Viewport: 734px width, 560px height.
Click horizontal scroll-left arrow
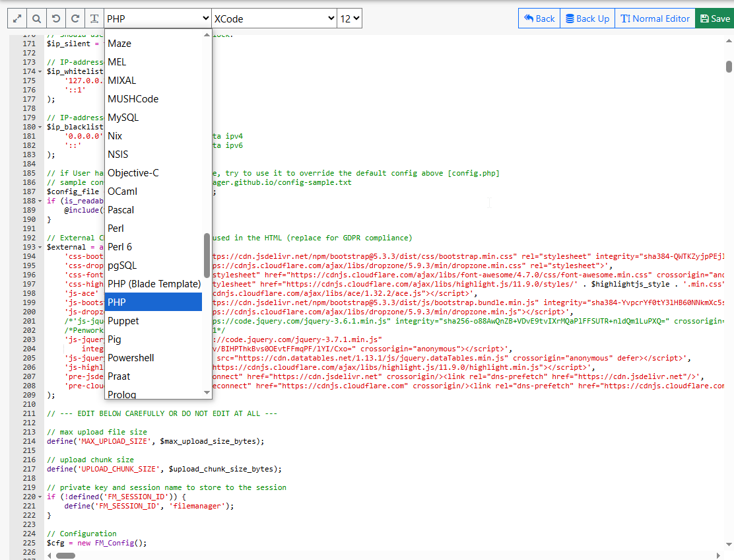tap(50, 556)
